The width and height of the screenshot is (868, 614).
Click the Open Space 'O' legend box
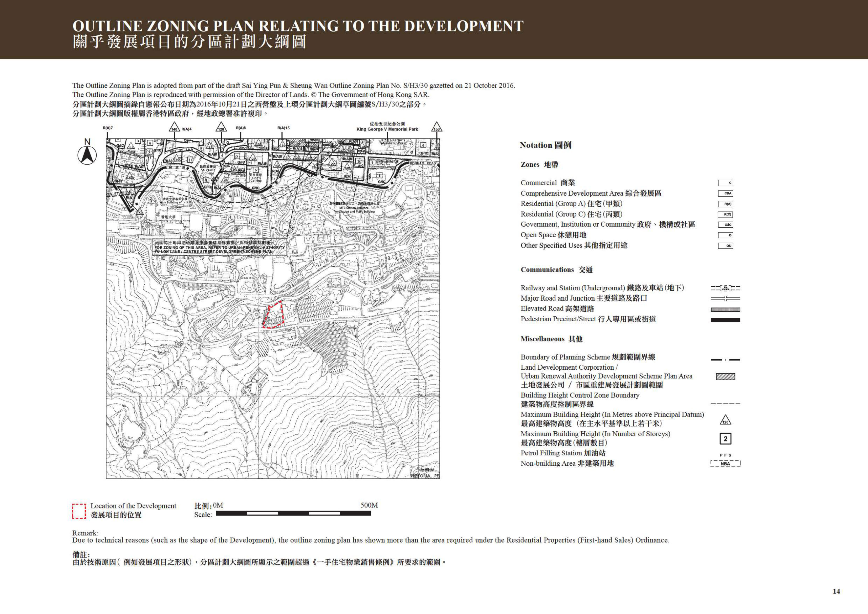coord(725,235)
